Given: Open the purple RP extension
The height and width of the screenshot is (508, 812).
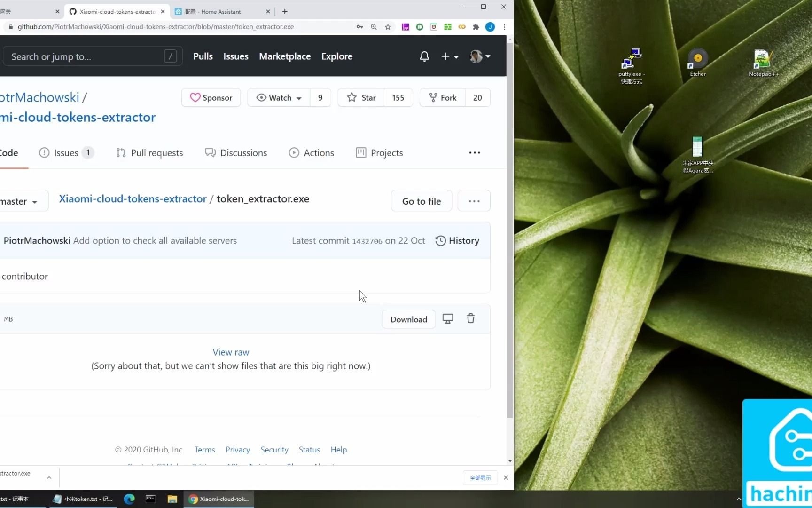Looking at the screenshot, I should [x=406, y=27].
